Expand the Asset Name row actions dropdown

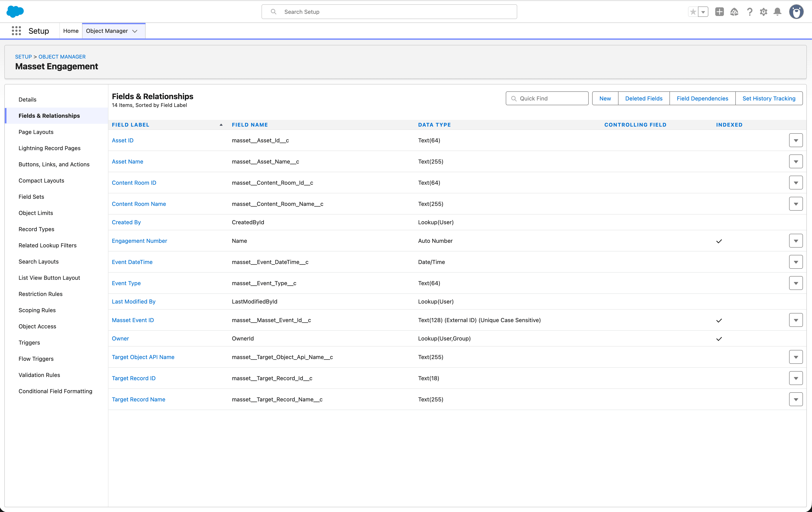[x=796, y=162]
